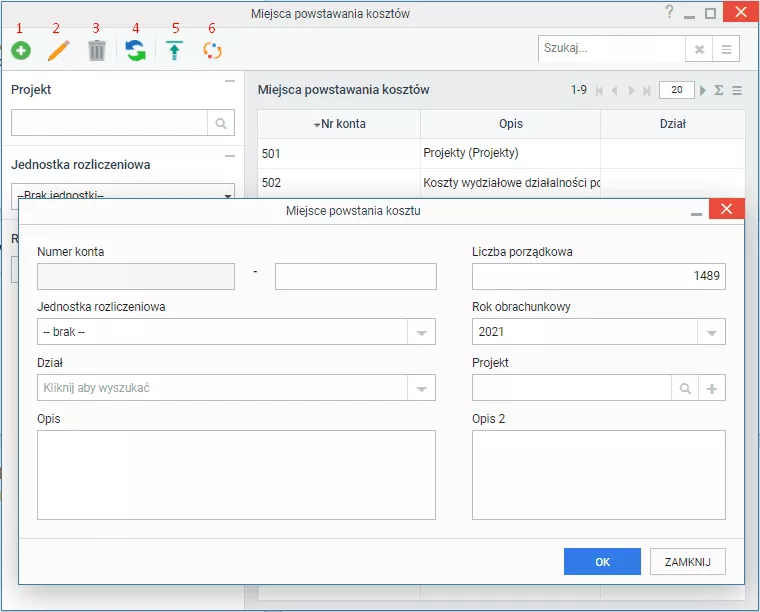Click the green upward arrow export icon

pyautogui.click(x=174, y=50)
